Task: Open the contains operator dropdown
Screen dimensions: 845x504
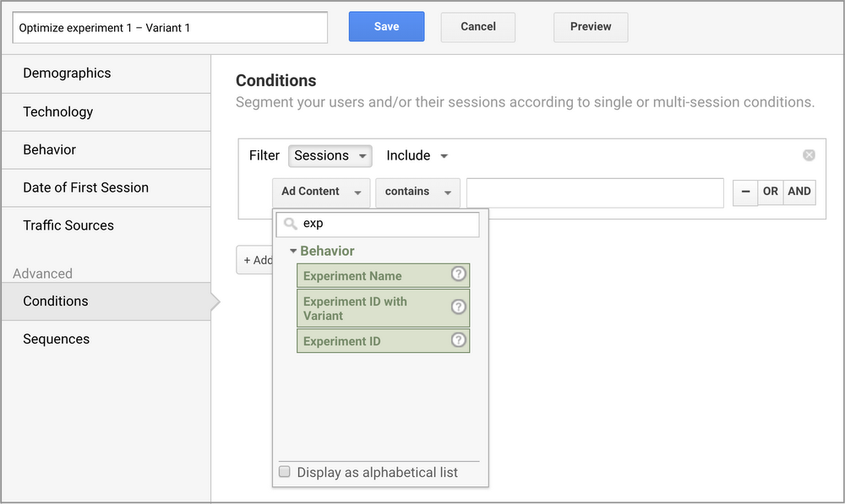Action: [x=417, y=192]
